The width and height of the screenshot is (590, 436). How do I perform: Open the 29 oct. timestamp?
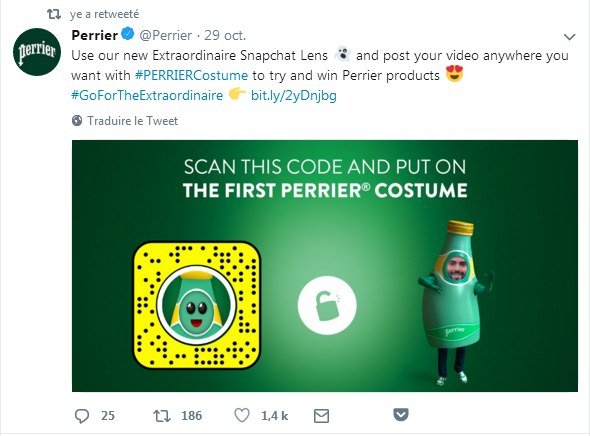click(x=225, y=35)
